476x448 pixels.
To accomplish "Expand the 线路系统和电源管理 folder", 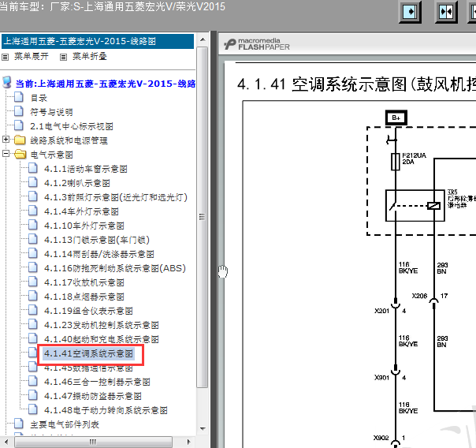I will (x=6, y=140).
